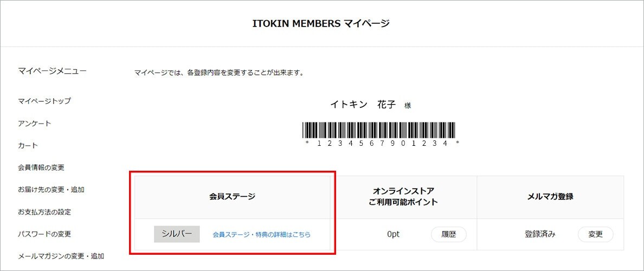Select パスワードの変更 from the menu

pyautogui.click(x=44, y=234)
